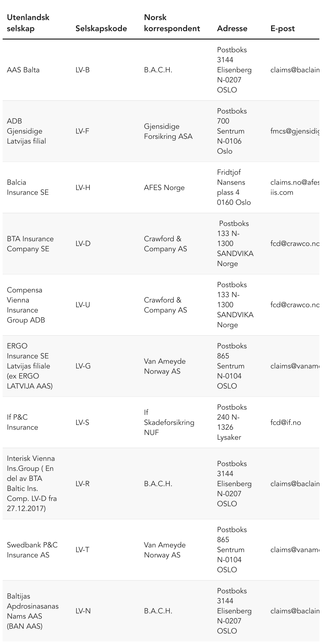
Task: Click the If Skadeforsikring NUF correspondent
Action: [169, 422]
